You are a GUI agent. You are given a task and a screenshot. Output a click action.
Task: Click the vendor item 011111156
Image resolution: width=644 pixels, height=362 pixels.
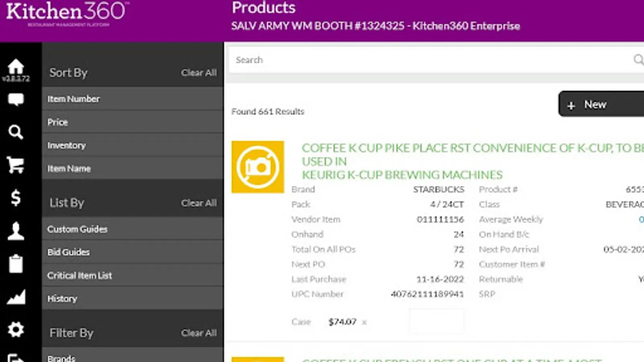[440, 220]
